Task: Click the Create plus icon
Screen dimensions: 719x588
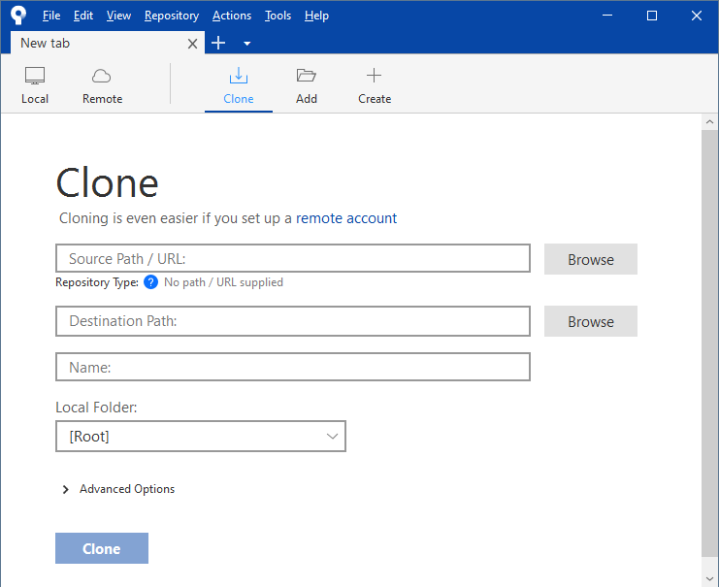Action: click(374, 76)
